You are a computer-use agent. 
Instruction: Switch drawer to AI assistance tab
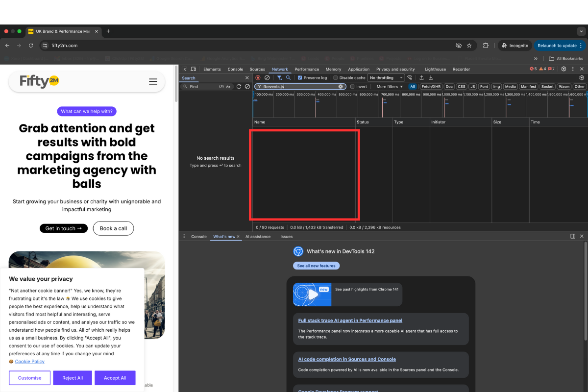click(258, 236)
